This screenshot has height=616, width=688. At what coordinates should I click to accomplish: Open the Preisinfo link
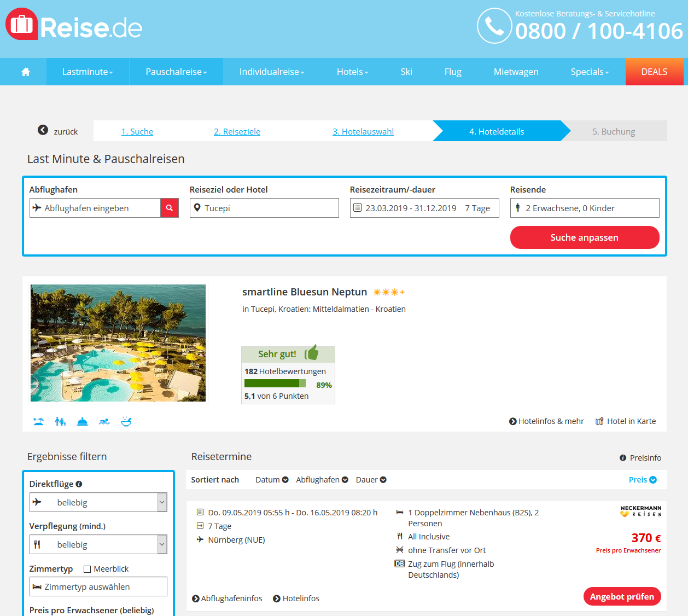[645, 458]
